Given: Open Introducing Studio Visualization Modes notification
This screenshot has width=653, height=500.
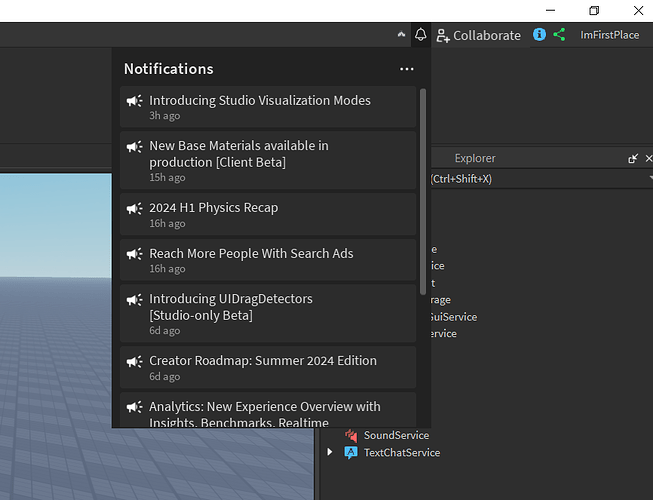Looking at the screenshot, I should click(268, 107).
